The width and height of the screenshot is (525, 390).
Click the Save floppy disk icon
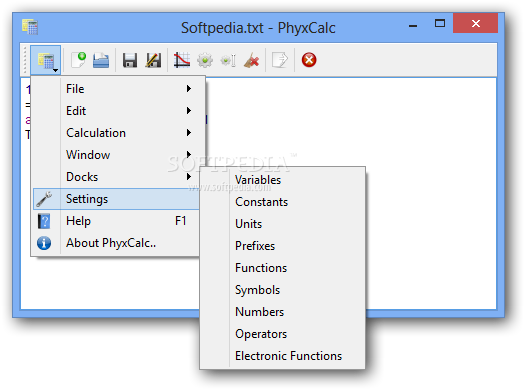(130, 61)
